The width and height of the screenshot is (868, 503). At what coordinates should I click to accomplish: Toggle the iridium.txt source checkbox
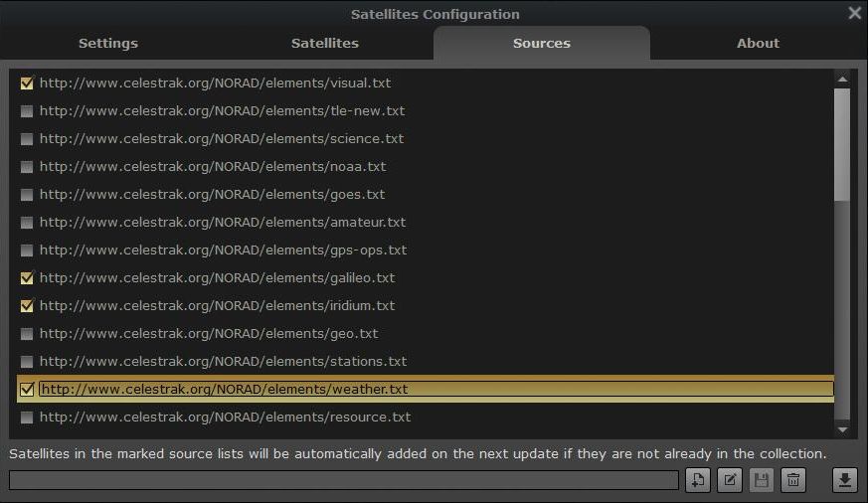27,306
